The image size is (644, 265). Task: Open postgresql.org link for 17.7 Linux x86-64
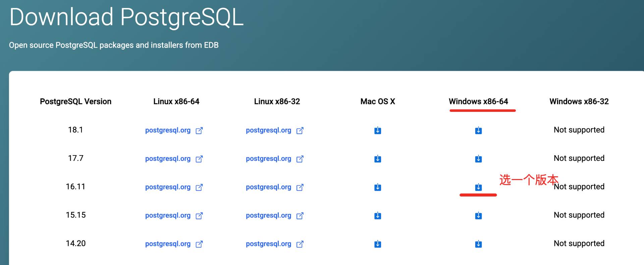point(168,159)
